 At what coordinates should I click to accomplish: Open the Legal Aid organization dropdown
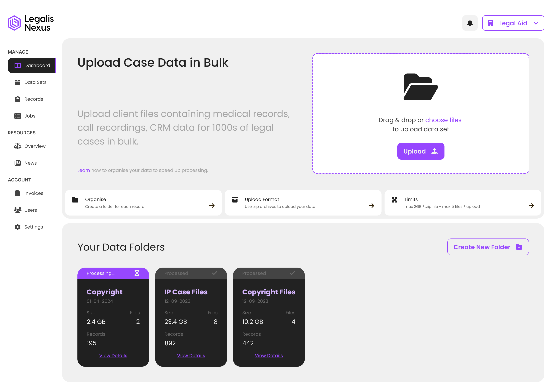pyautogui.click(x=513, y=23)
